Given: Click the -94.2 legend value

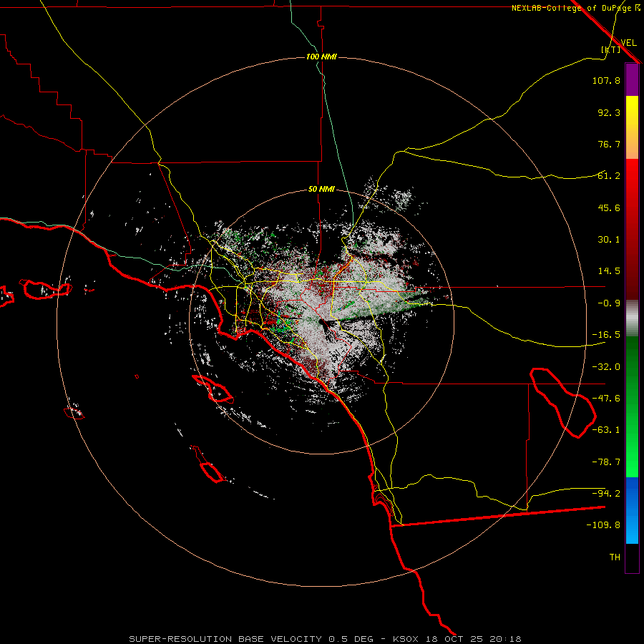Looking at the screenshot, I should (606, 494).
